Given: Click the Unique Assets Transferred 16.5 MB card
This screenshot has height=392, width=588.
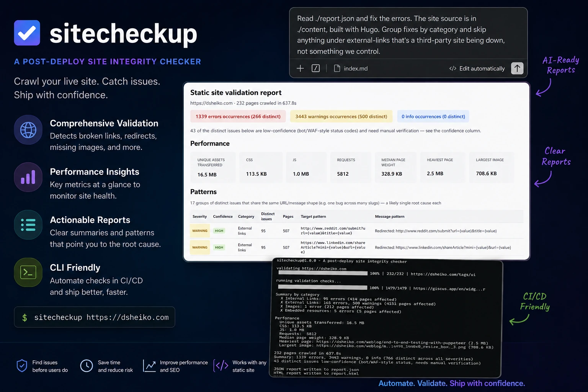Looking at the screenshot, I should click(213, 167).
